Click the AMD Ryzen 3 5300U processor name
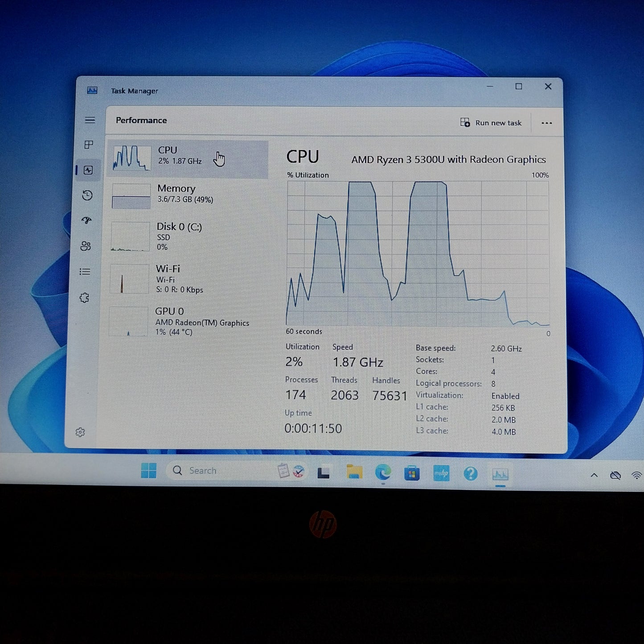The height and width of the screenshot is (644, 644). click(x=448, y=160)
